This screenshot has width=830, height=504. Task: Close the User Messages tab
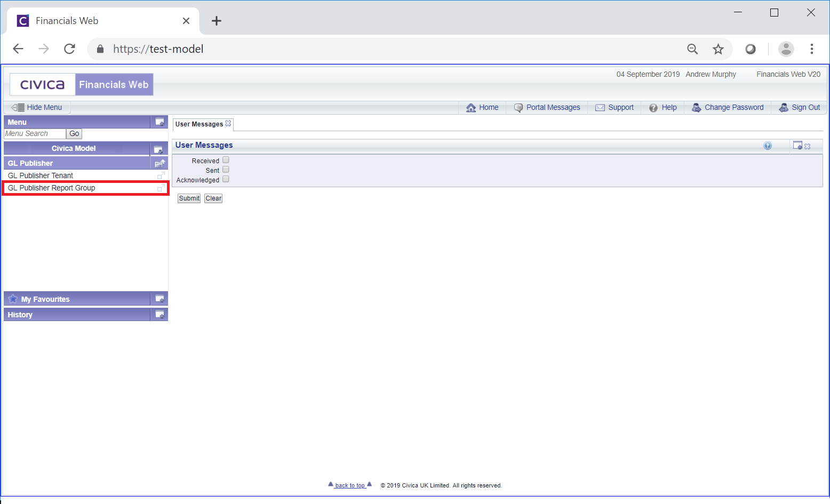click(228, 123)
